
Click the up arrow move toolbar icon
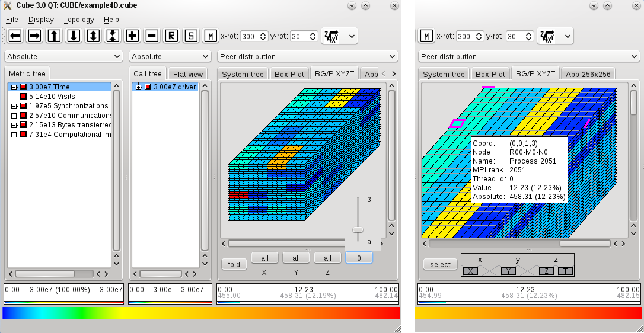(54, 36)
